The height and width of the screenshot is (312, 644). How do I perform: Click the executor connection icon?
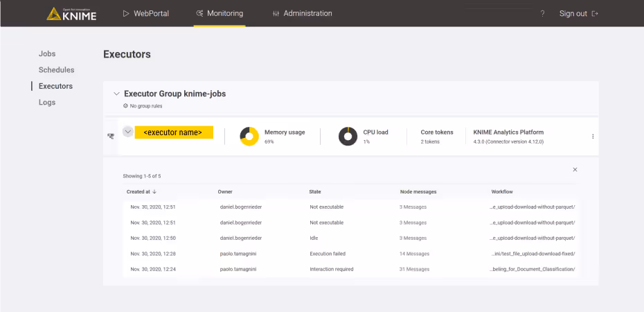(111, 136)
